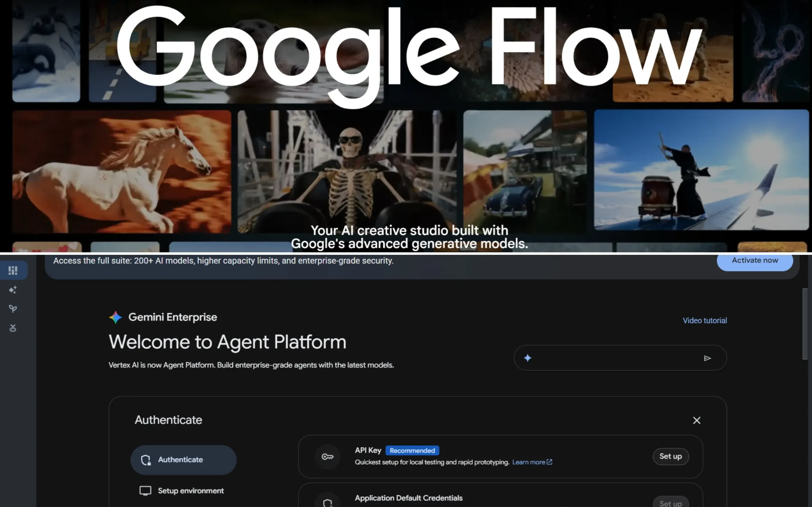812x507 pixels.
Task: Open the dashboard icon in left sidebar
Action: [x=13, y=270]
